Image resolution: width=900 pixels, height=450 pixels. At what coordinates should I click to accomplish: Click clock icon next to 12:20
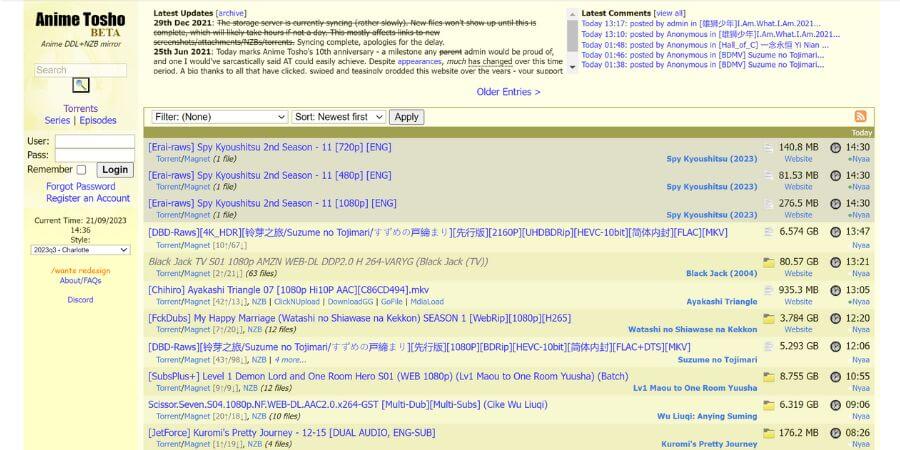pyautogui.click(x=835, y=320)
